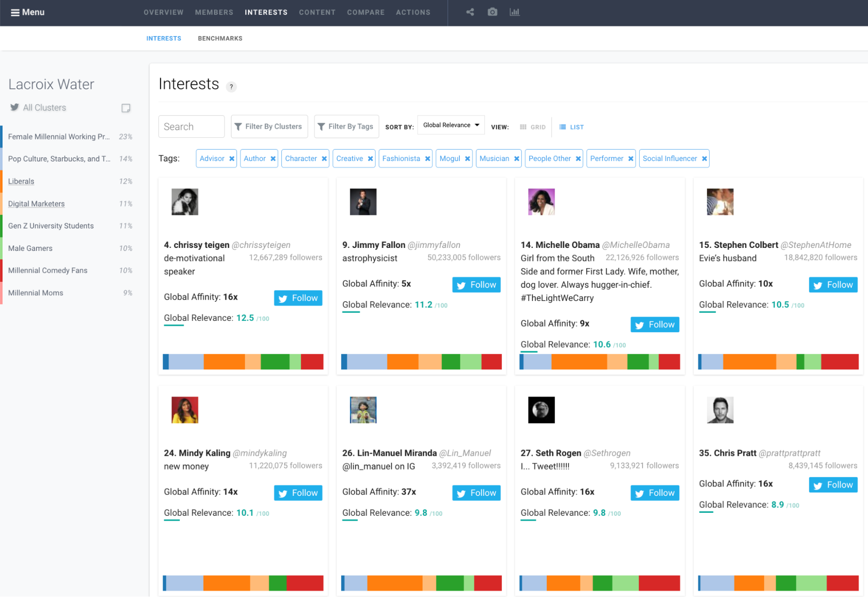The height and width of the screenshot is (597, 868).
Task: Remove the Advisor tag
Action: click(x=232, y=159)
